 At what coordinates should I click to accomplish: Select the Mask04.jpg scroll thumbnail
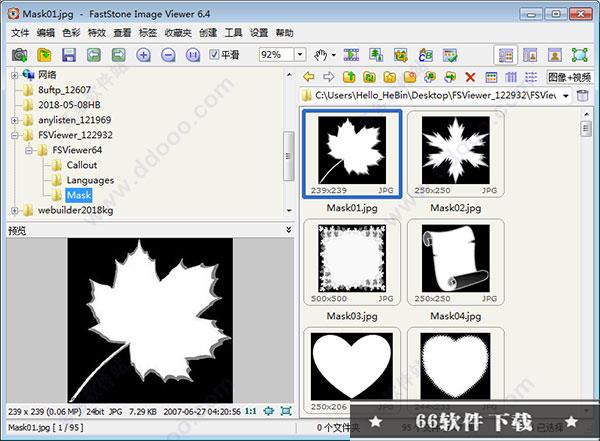[456, 262]
